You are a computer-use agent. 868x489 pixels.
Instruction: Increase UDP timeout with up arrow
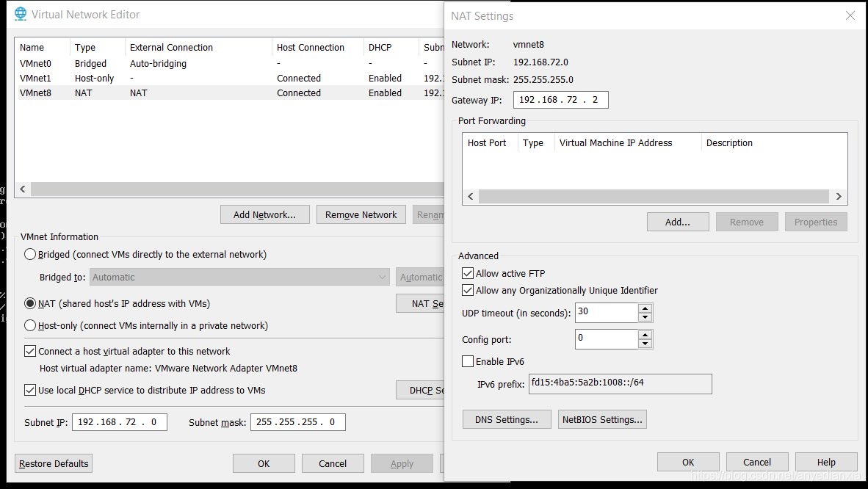[x=645, y=308]
